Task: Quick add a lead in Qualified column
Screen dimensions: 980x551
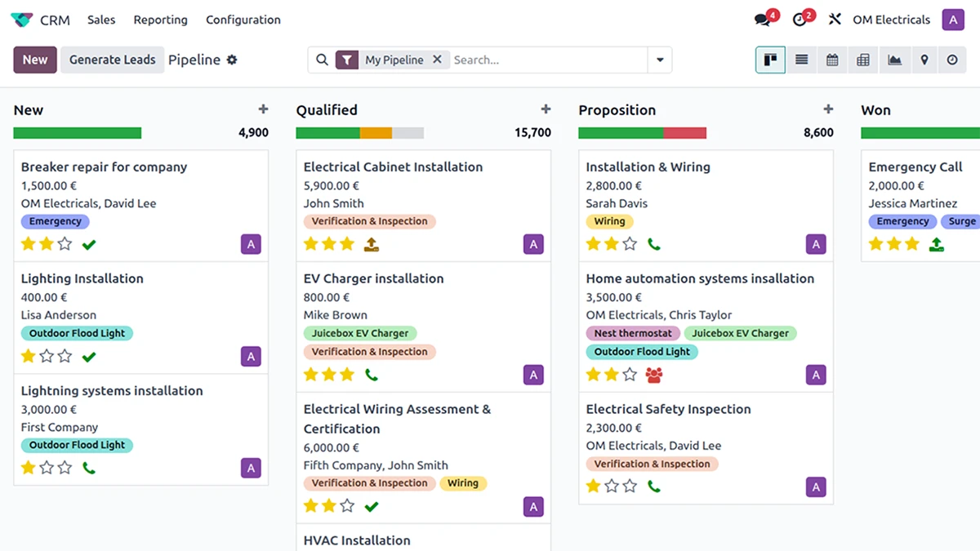Action: (546, 109)
